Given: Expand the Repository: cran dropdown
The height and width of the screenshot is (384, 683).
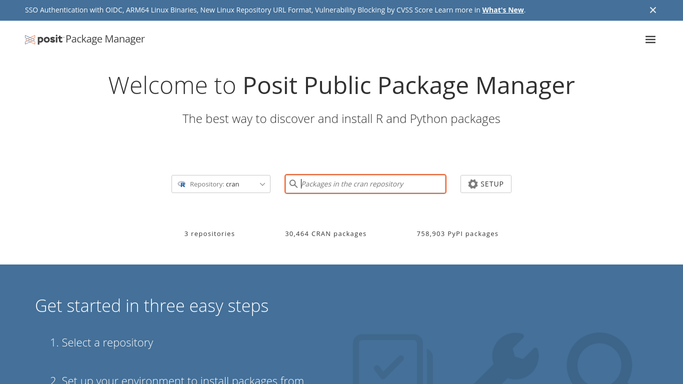Looking at the screenshot, I should (x=221, y=184).
